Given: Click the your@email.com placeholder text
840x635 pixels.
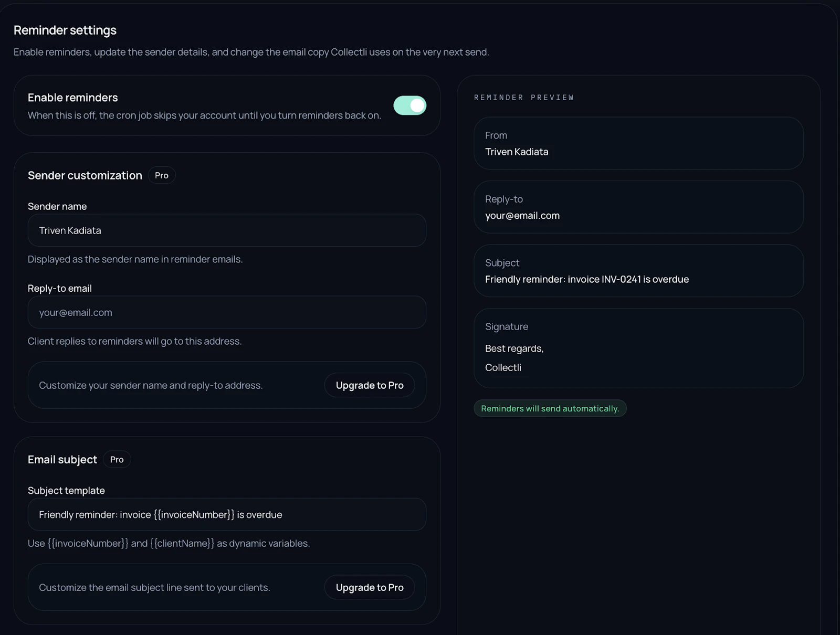Looking at the screenshot, I should 75,312.
